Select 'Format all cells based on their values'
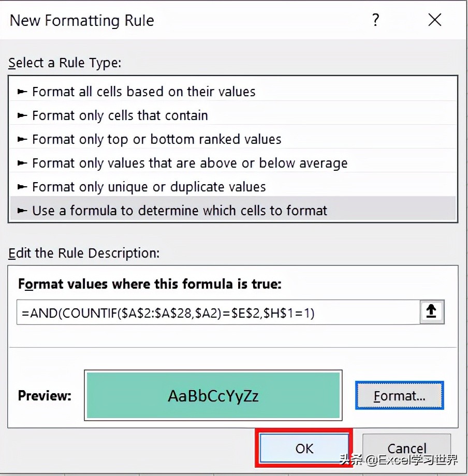 coord(143,92)
